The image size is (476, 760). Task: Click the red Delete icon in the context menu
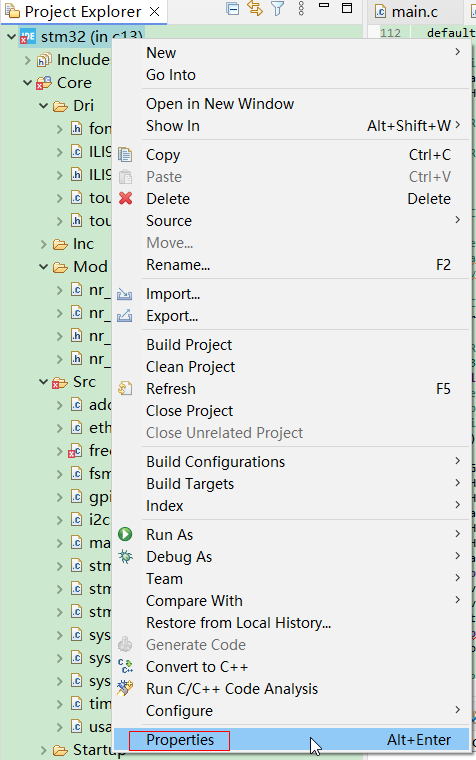126,198
